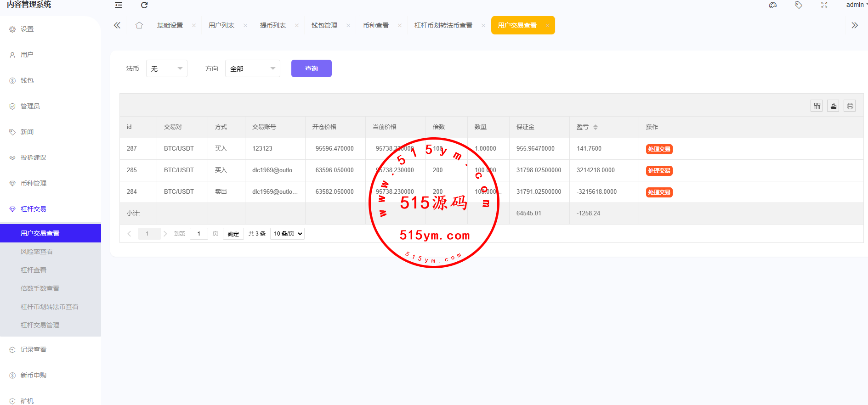Switch to the 钱包管理 tab
Screen dimensions: 868x405
pyautogui.click(x=324, y=25)
